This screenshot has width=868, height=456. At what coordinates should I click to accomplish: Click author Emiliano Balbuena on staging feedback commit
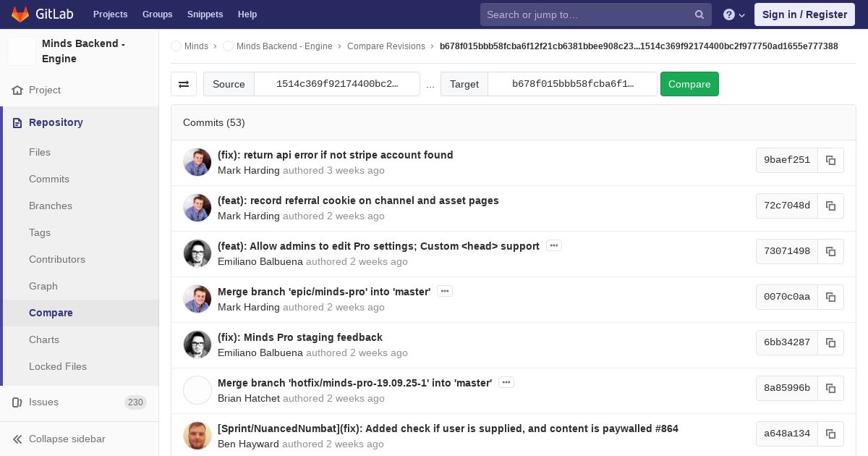260,353
